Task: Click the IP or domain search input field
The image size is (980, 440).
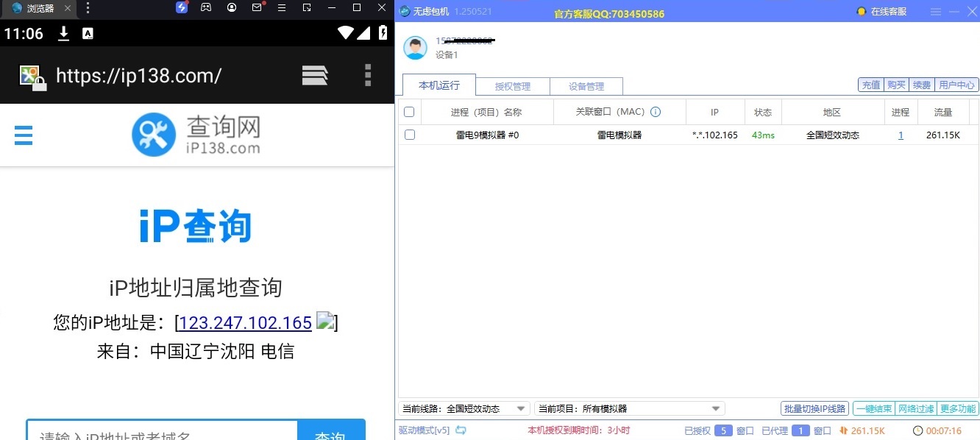Action: pyautogui.click(x=162, y=432)
